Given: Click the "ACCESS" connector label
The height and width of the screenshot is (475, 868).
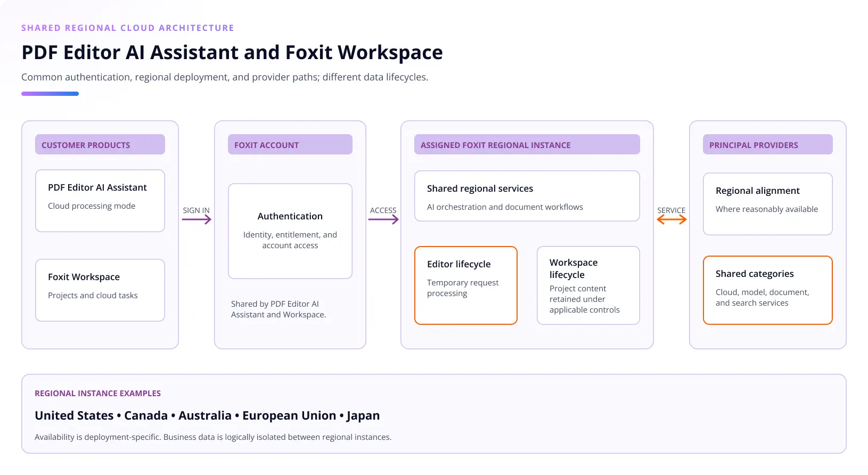Looking at the screenshot, I should click(x=383, y=210).
